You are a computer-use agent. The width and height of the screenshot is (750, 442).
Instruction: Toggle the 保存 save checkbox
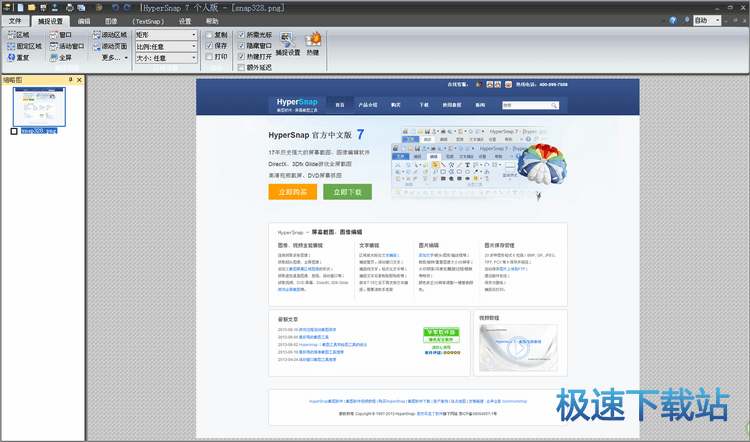click(209, 45)
